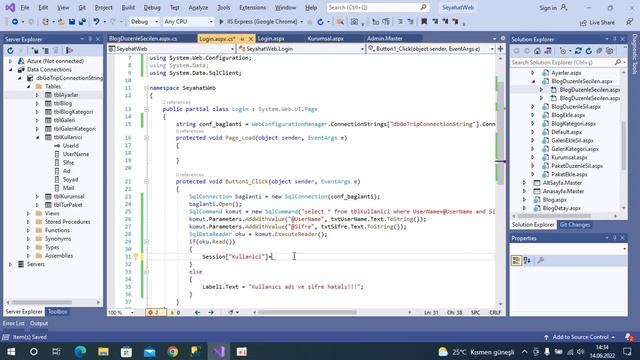Open File Explorer from the taskbar
This screenshot has height=360, width=640.
click(103, 351)
